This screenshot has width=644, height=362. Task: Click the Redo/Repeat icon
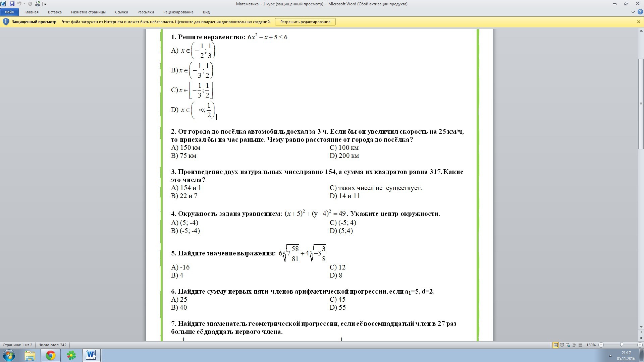click(x=30, y=4)
